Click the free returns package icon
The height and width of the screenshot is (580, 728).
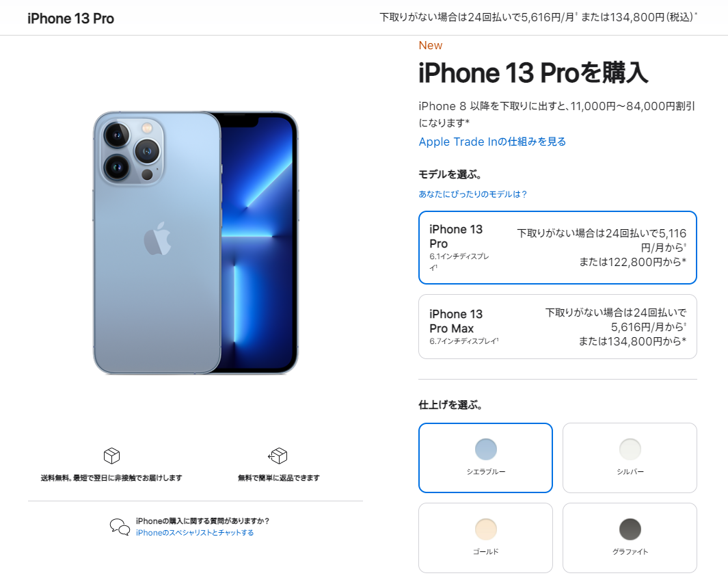pos(278,456)
